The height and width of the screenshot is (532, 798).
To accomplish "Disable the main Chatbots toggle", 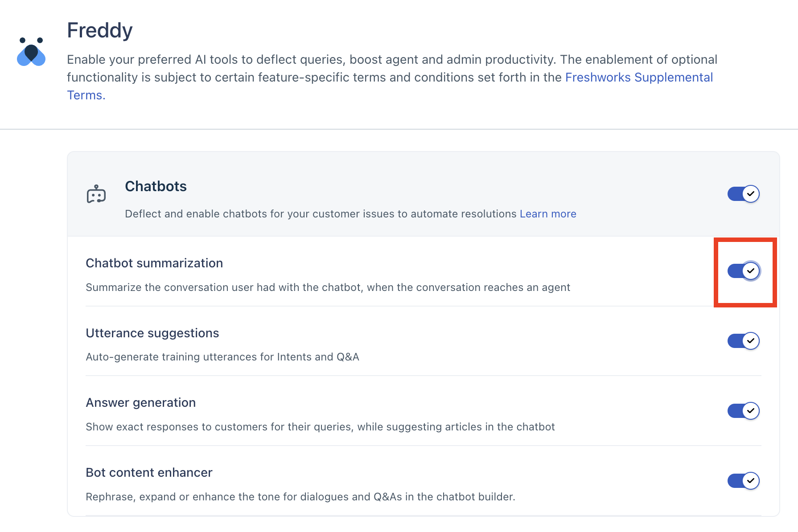I will (743, 194).
